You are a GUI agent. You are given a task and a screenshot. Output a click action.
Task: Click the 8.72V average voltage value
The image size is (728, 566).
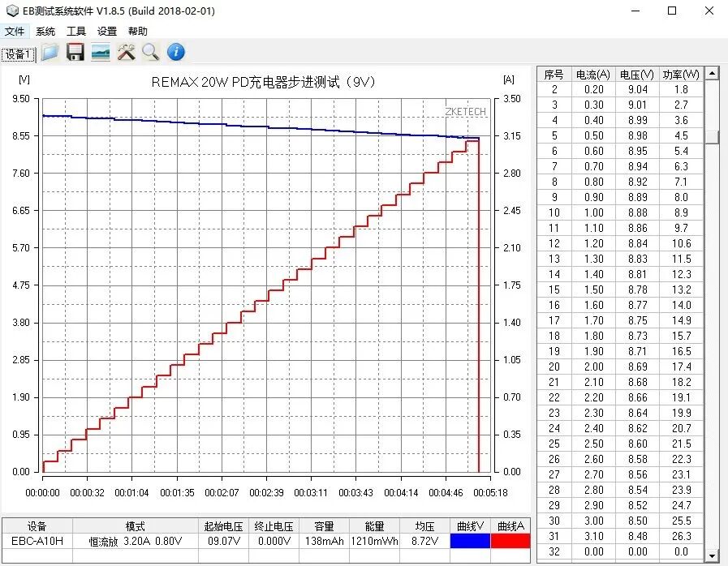pyautogui.click(x=424, y=541)
